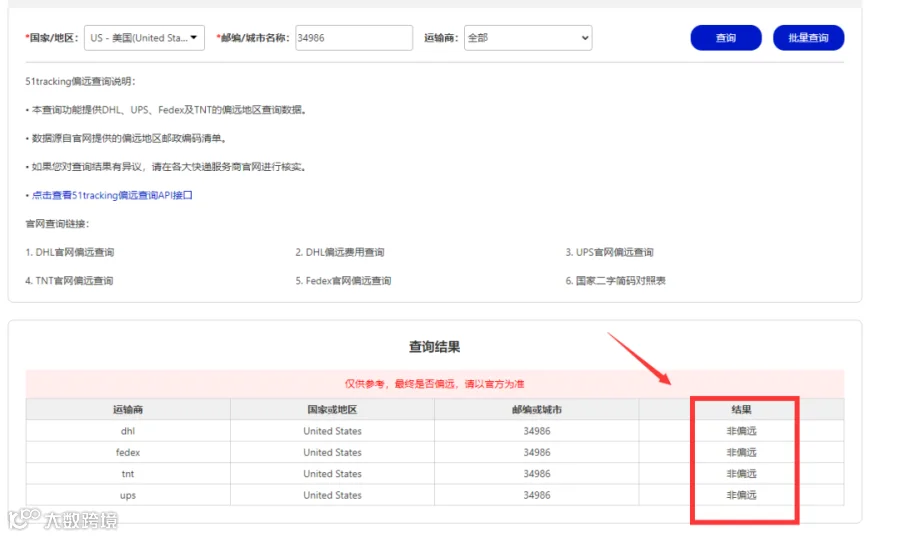The height and width of the screenshot is (537, 900).
Task: Click United States in the ups row
Action: click(x=332, y=495)
